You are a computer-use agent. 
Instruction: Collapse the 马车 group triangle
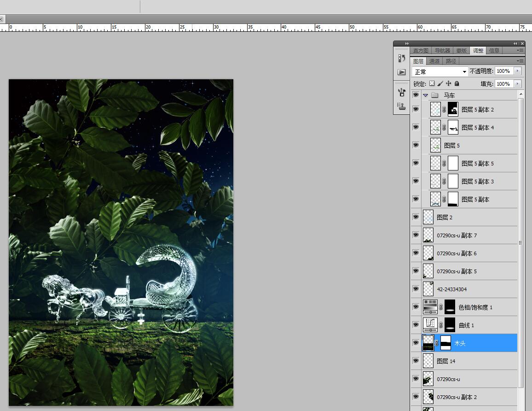426,95
